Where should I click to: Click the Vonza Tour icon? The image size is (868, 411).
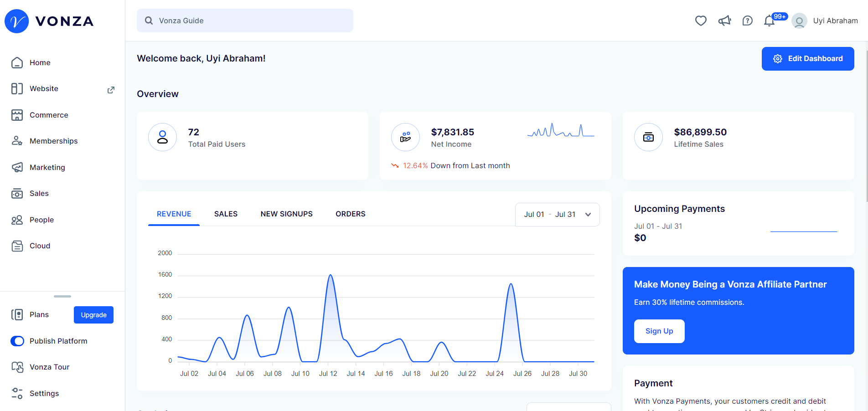click(17, 367)
